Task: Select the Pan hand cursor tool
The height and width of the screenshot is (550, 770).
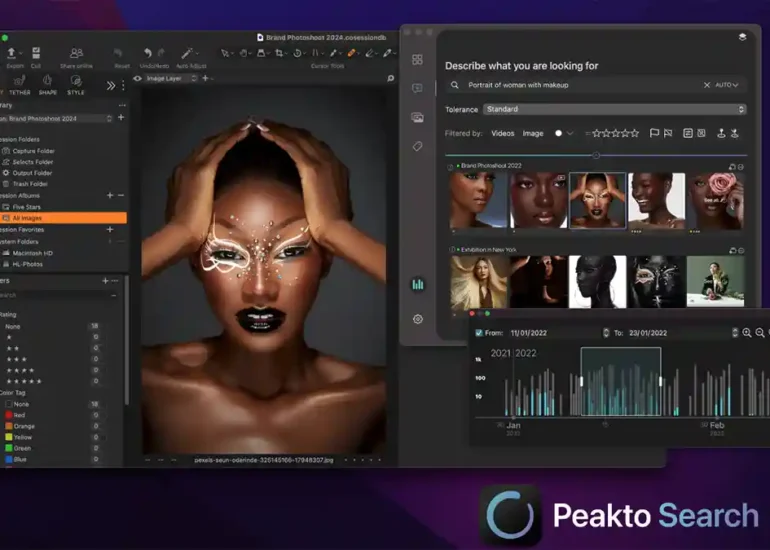Action: tap(243, 53)
